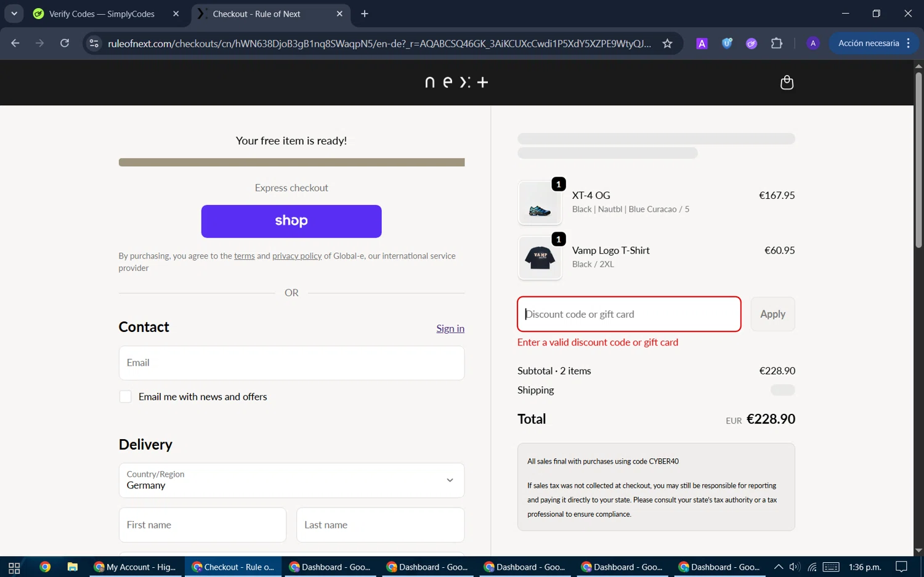Open Chrome menu three dots
924x577 pixels.
pyautogui.click(x=909, y=43)
